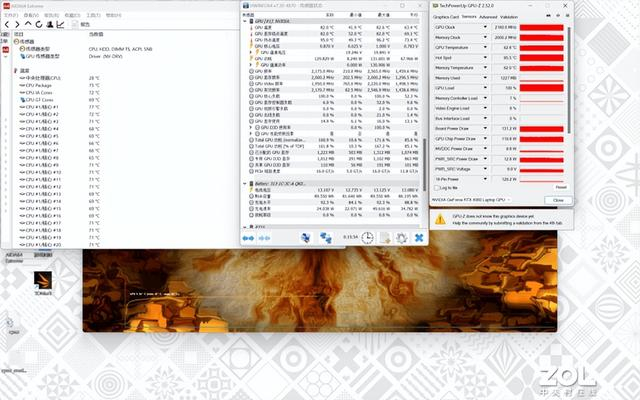
Task: Click HWiNFO collapse-columns faded arrows icon
Action: pos(264,238)
